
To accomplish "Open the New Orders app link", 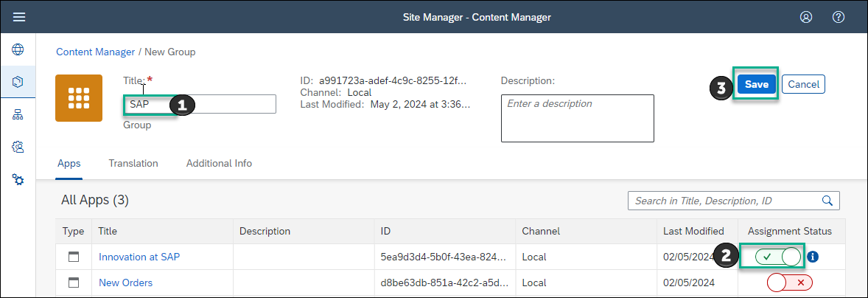I will tap(126, 283).
